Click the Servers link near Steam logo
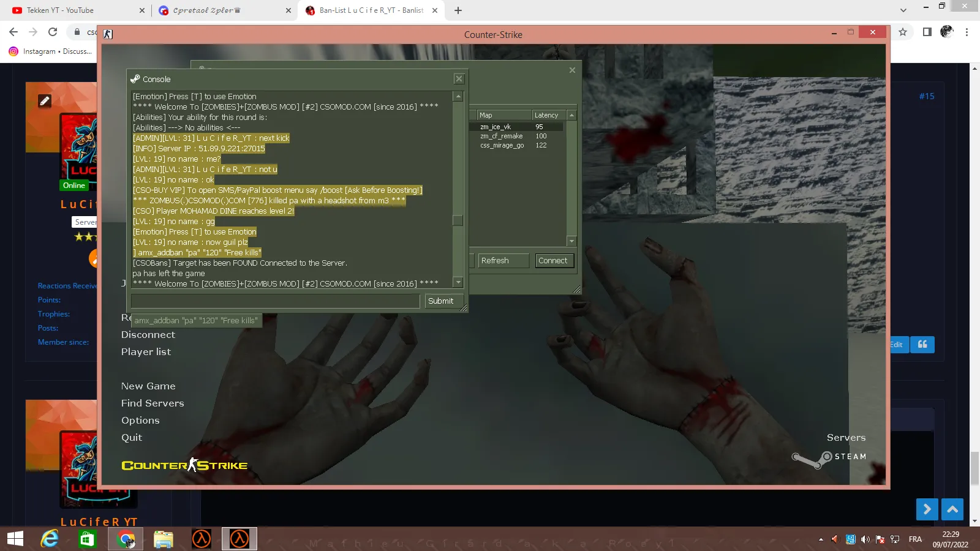The height and width of the screenshot is (551, 980). [846, 438]
